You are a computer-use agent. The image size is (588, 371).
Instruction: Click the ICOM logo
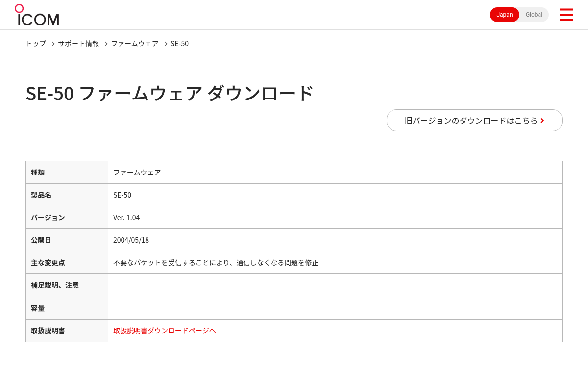coord(37,15)
